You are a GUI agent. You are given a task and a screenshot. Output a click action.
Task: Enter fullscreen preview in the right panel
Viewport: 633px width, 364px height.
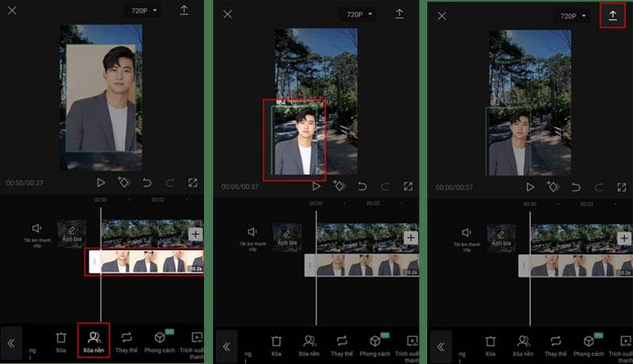622,187
